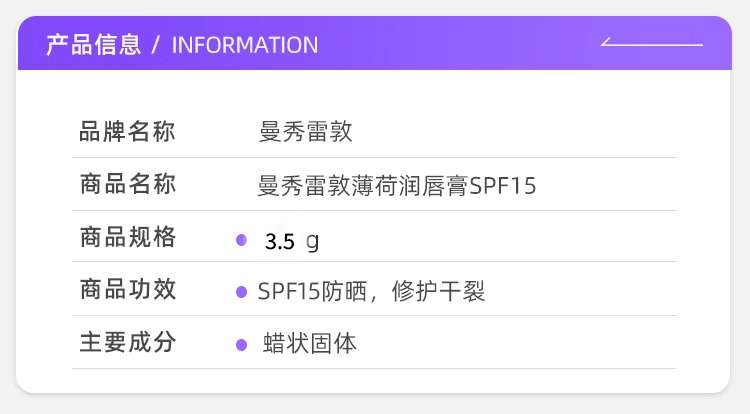
Task: Select the 商品功效 label
Action: [x=128, y=290]
